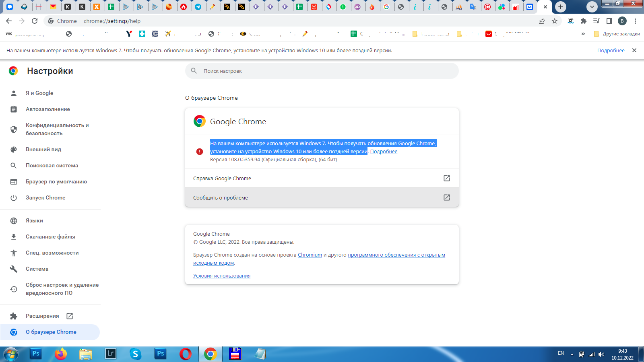Switch to the Google tab
Screen dimensions: 644x362
(386, 7)
